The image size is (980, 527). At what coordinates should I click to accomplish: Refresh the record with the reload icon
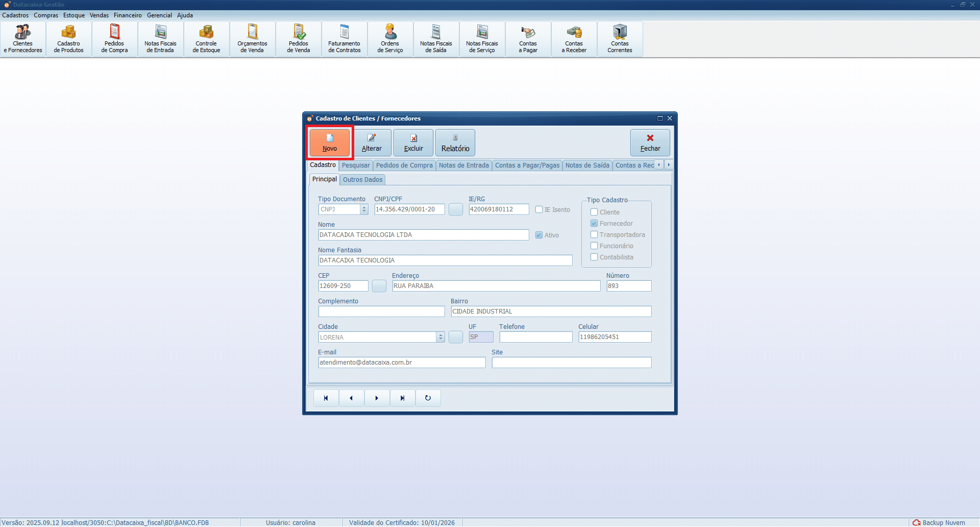pos(428,398)
